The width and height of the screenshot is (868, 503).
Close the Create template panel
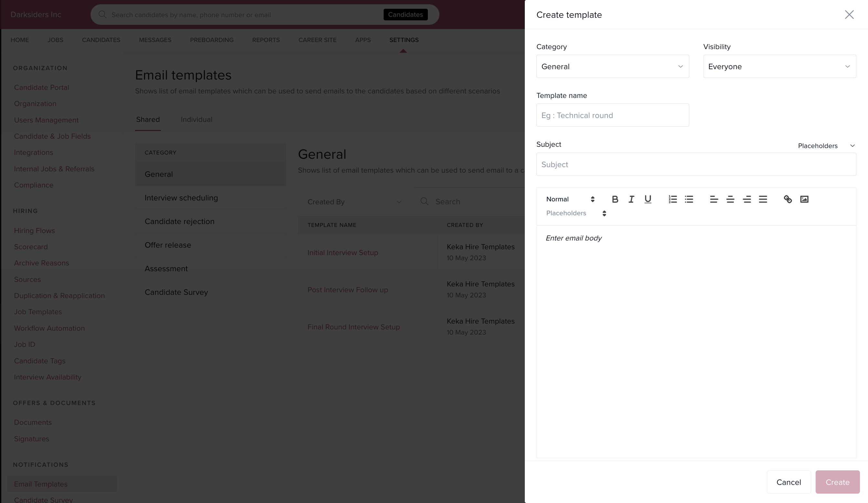849,15
